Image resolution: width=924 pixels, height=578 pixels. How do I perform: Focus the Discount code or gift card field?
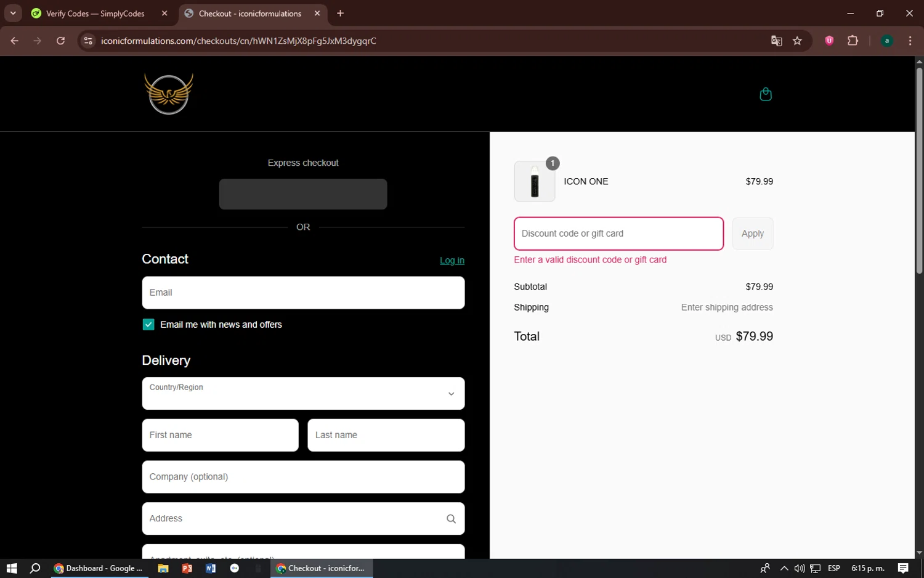[618, 234]
